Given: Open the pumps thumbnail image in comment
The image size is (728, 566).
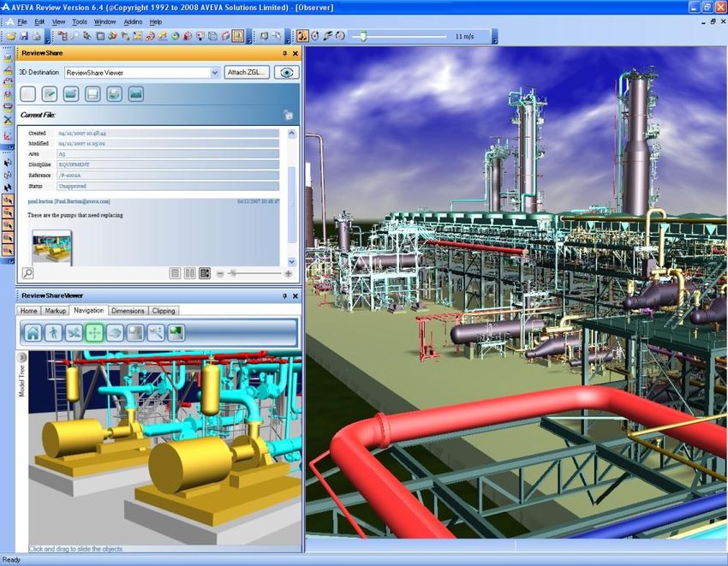Looking at the screenshot, I should [52, 248].
